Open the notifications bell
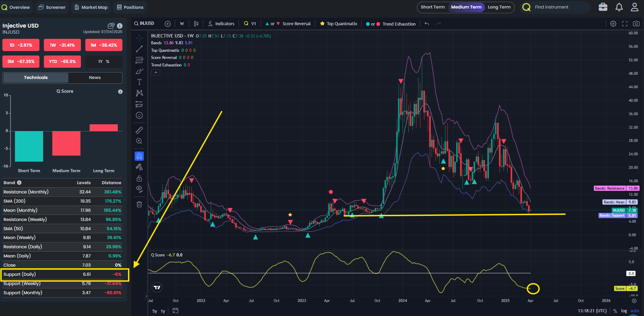The image size is (644, 316). point(619,7)
